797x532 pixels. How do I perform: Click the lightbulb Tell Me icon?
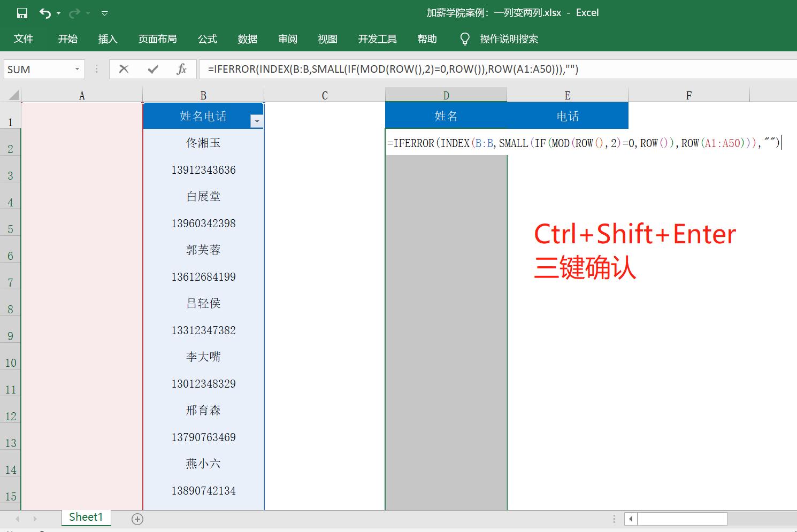coord(464,38)
